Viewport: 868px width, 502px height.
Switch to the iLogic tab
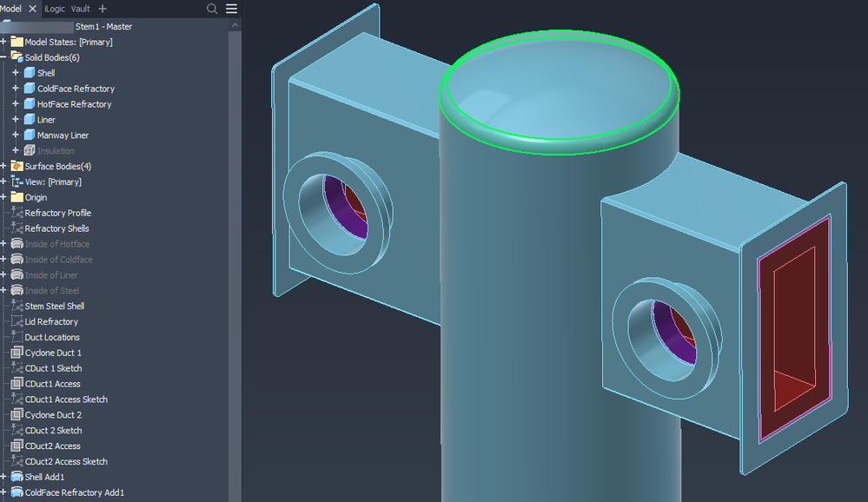[54, 9]
